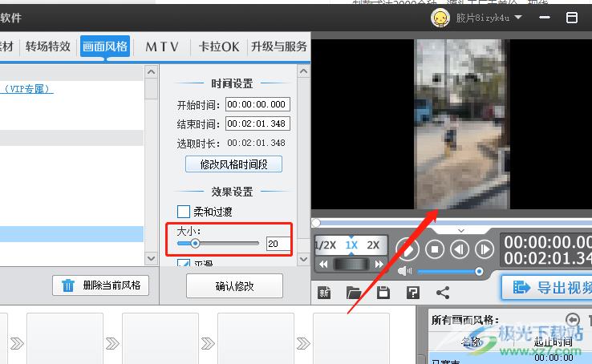The width and height of the screenshot is (592, 364).
Task: Create a new project with 新 icon
Action: coord(324,293)
